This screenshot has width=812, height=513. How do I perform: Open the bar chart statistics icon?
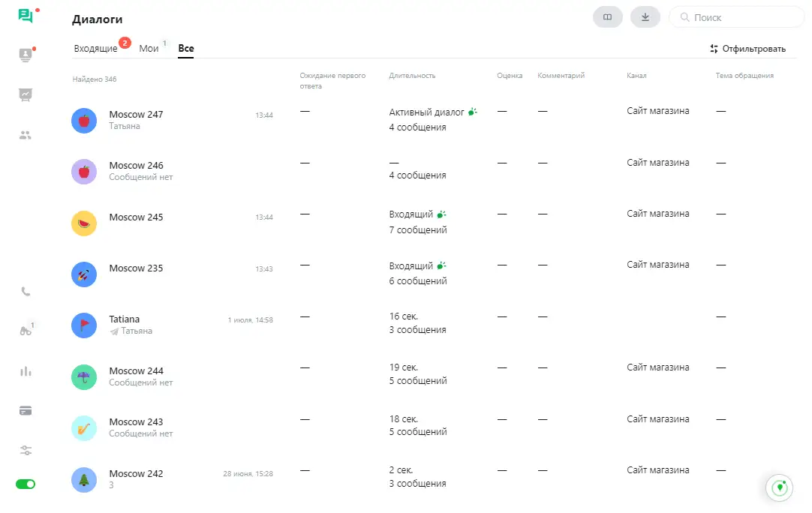(26, 371)
